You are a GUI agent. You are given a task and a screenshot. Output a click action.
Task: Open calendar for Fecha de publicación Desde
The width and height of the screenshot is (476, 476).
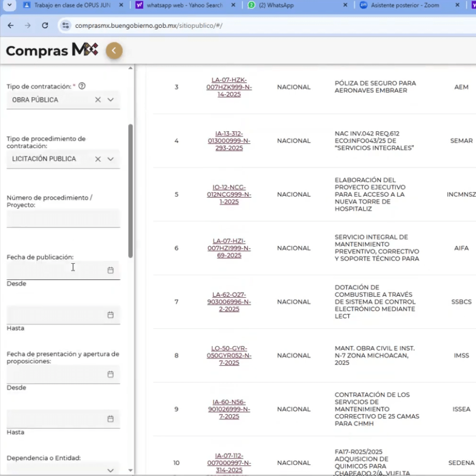click(111, 270)
